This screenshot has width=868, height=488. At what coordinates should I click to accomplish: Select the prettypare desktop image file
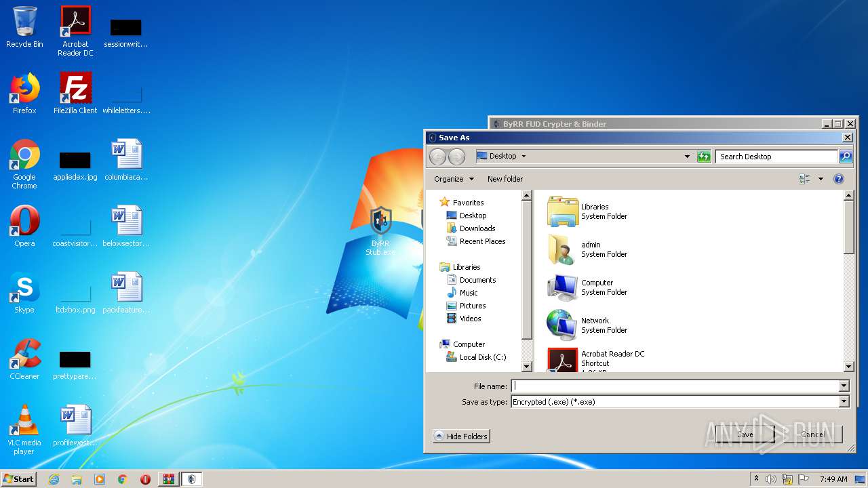pos(75,365)
